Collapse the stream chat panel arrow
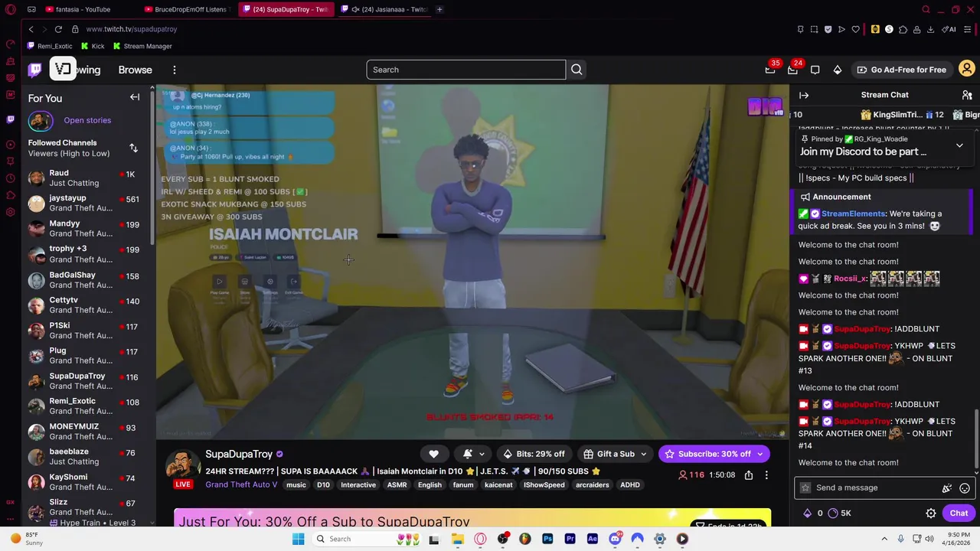 pos(804,95)
